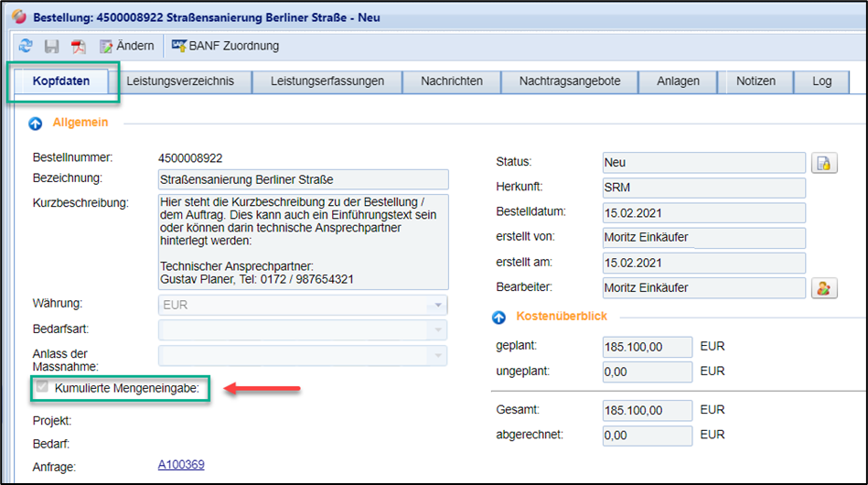This screenshot has height=485, width=868.
Task: Click the app logo in the title bar
Action: 17,17
